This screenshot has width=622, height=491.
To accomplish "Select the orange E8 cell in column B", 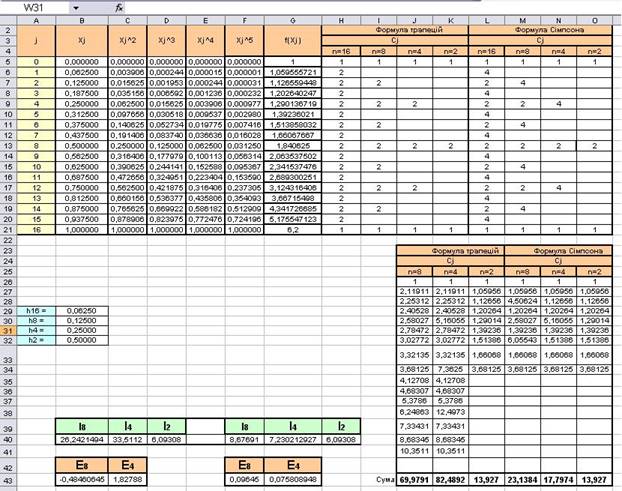I will [x=82, y=465].
